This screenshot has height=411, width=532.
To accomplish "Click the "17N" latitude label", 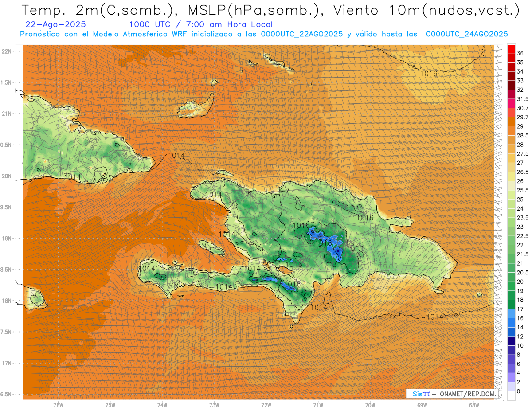I will click(7, 363).
